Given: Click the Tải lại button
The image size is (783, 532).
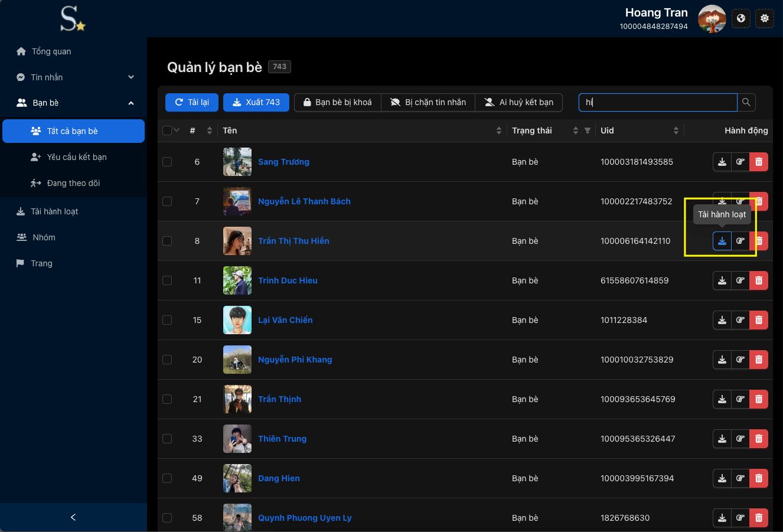Looking at the screenshot, I should click(x=192, y=102).
